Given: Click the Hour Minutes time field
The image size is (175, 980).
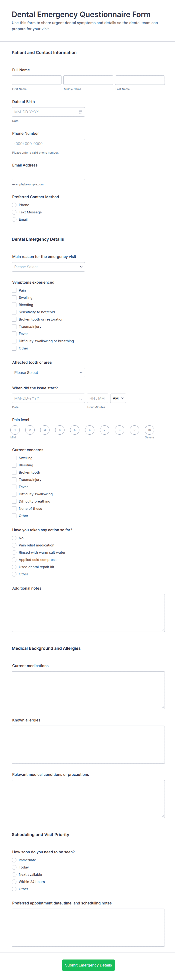Looking at the screenshot, I should [x=98, y=398].
